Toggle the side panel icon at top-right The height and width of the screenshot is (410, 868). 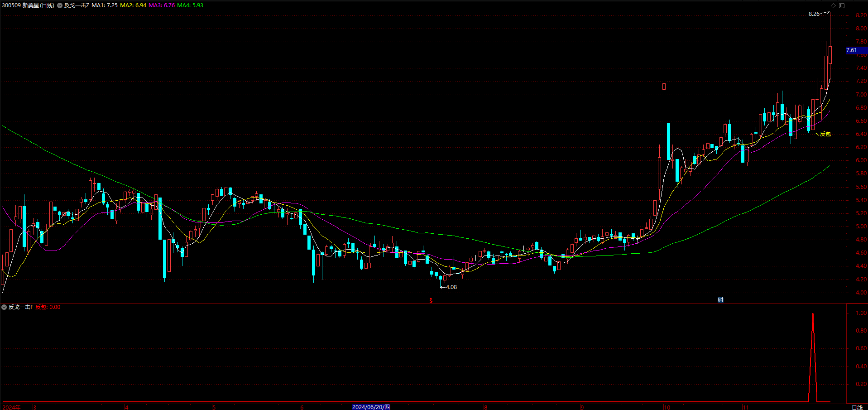point(842,5)
